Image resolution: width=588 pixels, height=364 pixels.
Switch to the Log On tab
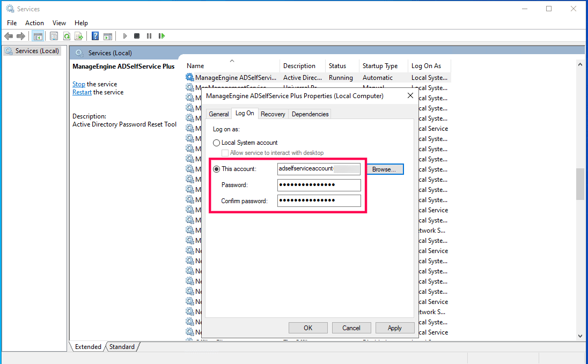[x=245, y=113]
